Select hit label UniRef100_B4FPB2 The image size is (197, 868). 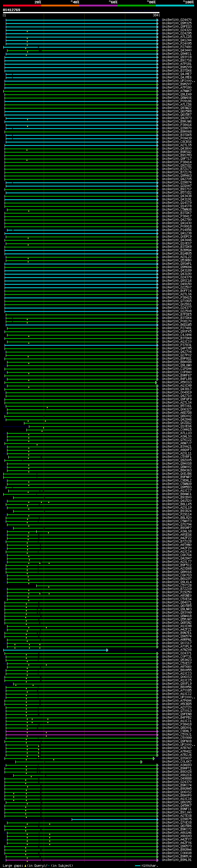click(x=177, y=718)
